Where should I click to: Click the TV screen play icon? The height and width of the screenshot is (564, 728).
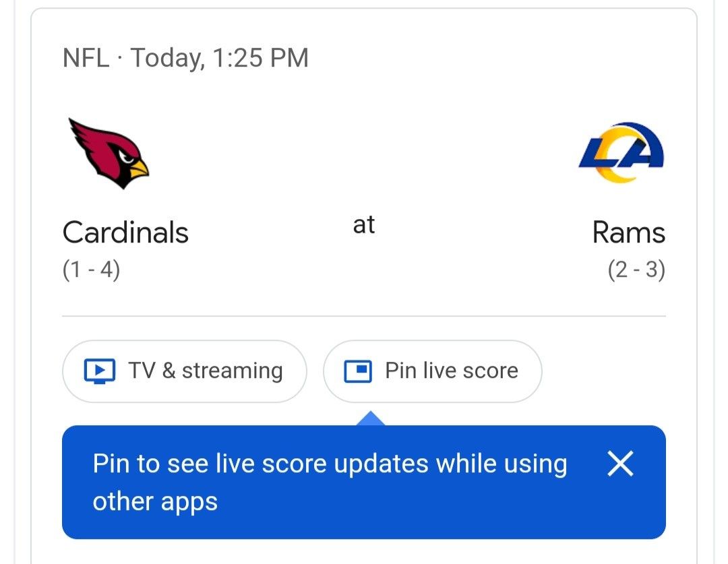pyautogui.click(x=100, y=371)
